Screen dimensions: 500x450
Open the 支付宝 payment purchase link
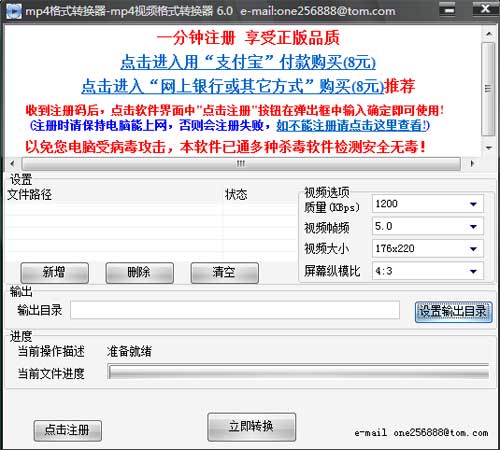[x=248, y=62]
